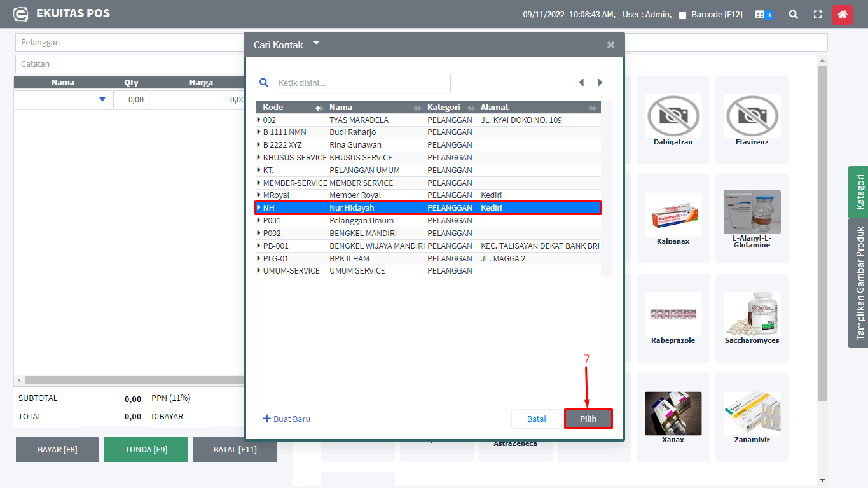This screenshot has width=868, height=488.
Task: Open the top bar search magnifier
Action: [793, 15]
